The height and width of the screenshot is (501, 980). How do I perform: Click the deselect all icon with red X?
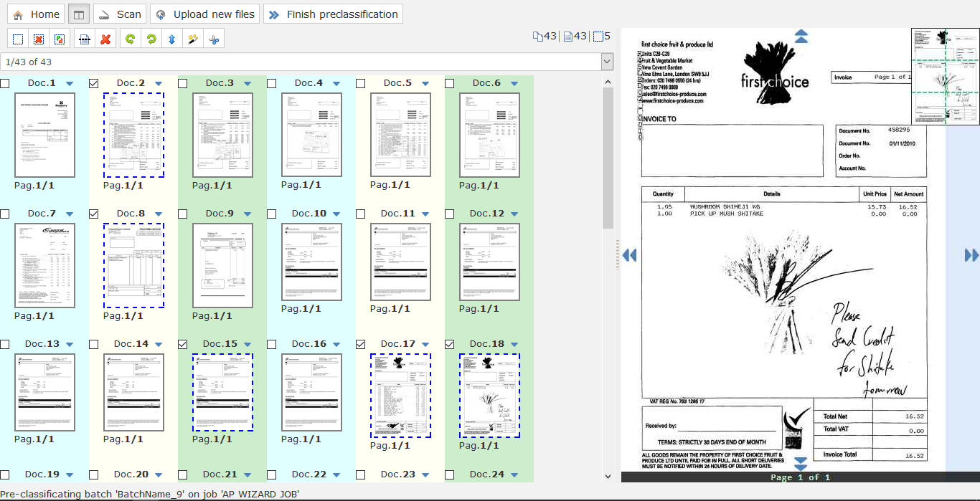coord(39,39)
